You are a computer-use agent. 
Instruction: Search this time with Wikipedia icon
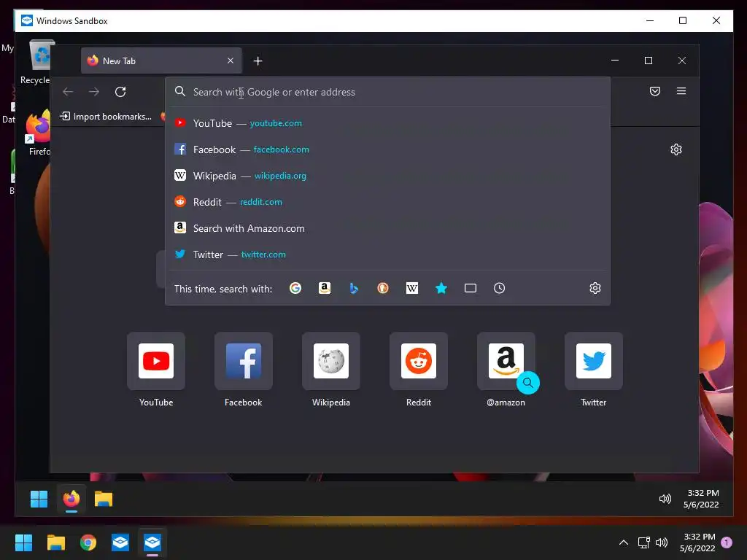(x=412, y=288)
